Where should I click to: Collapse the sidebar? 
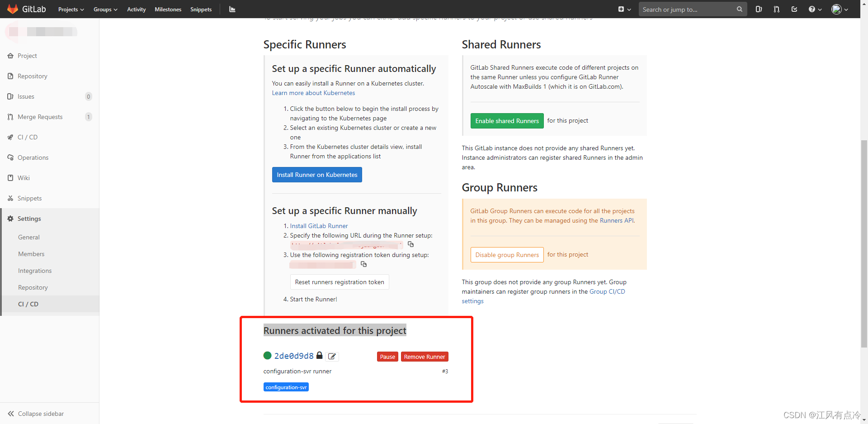pos(49,414)
